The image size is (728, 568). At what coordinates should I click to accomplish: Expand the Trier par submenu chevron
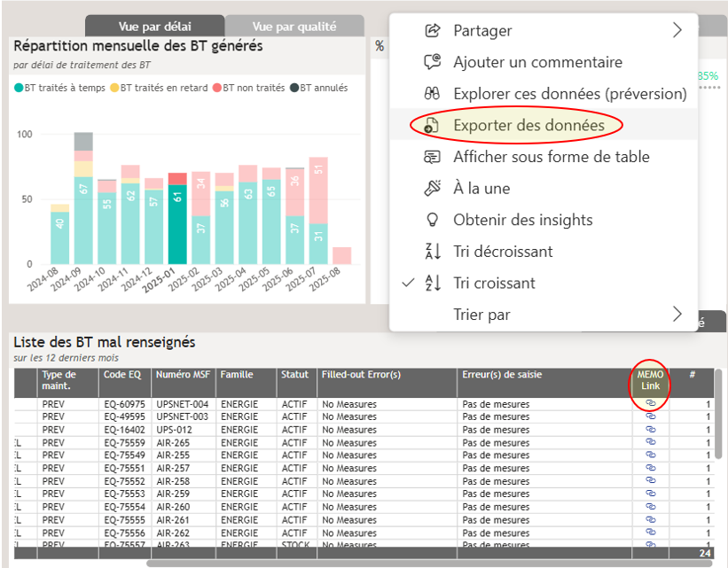tap(677, 315)
